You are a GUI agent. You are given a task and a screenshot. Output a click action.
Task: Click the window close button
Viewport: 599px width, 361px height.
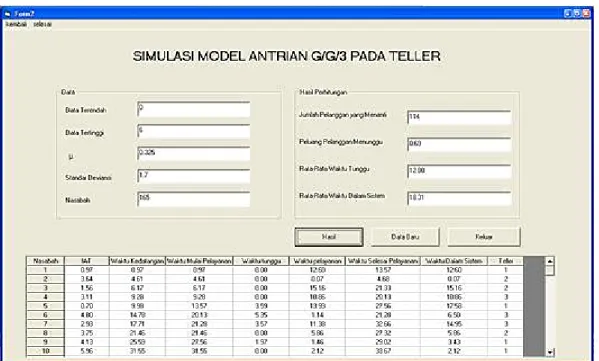pos(586,13)
